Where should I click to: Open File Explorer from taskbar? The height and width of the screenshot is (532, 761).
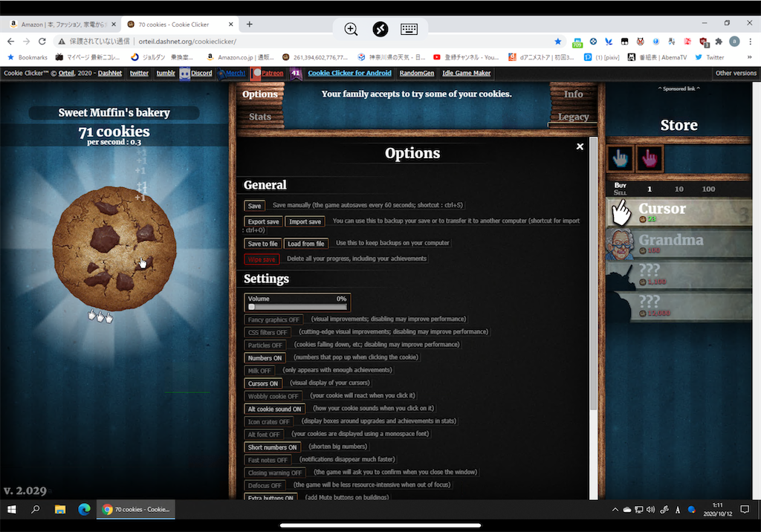pos(60,509)
